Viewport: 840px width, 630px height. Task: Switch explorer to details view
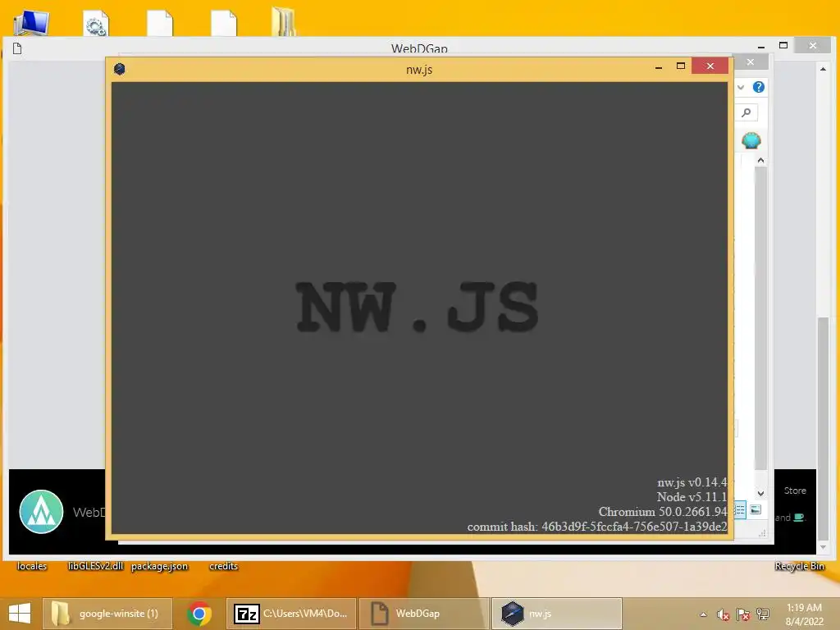point(740,510)
